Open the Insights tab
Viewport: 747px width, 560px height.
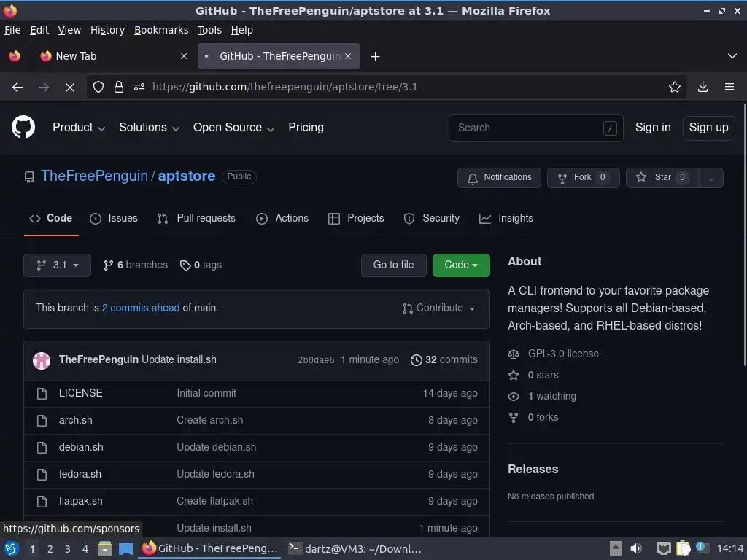(506, 218)
